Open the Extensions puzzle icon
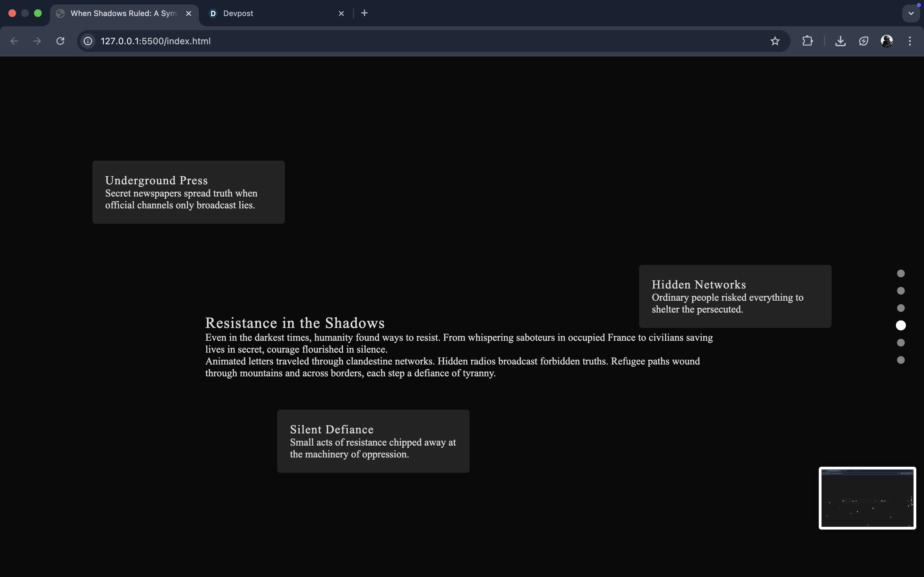The width and height of the screenshot is (924, 577). 807,41
